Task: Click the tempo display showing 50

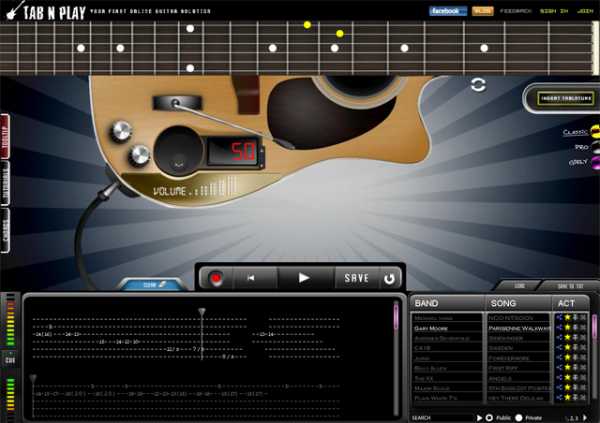Action: [234, 151]
